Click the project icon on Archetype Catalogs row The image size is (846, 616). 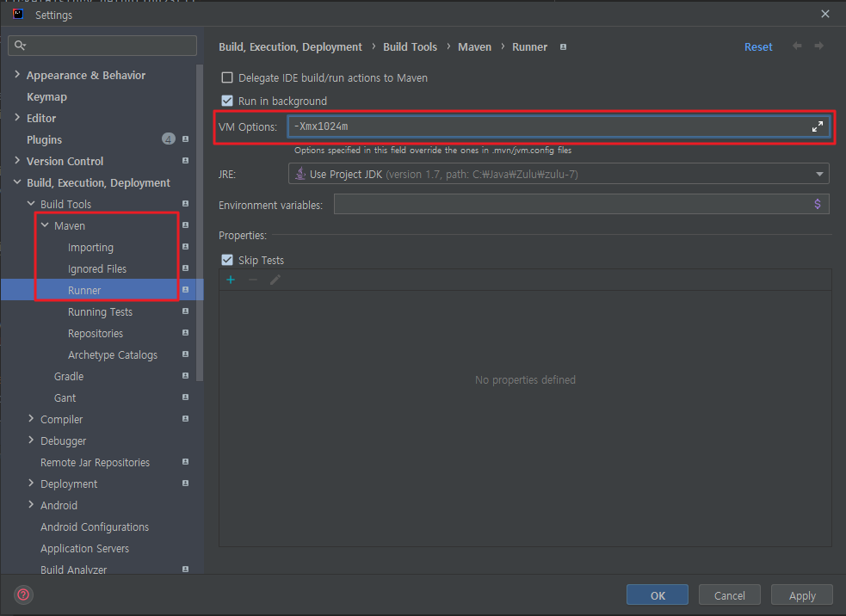pos(186,354)
